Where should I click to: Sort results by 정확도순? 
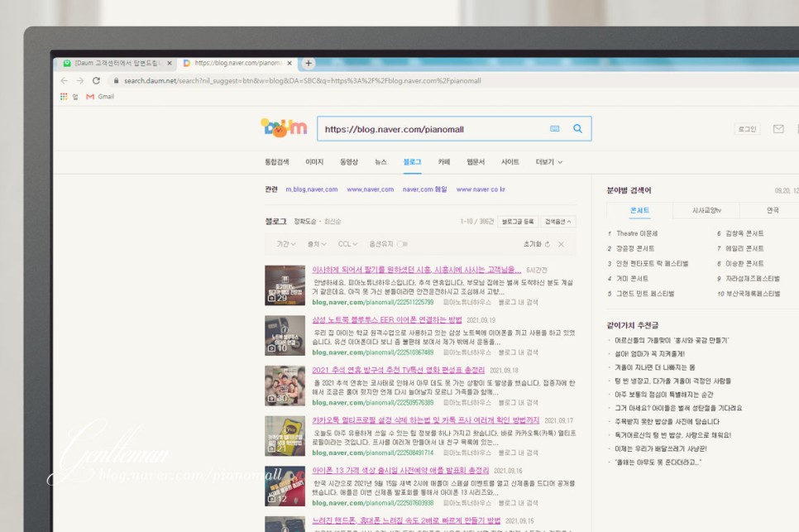(305, 222)
